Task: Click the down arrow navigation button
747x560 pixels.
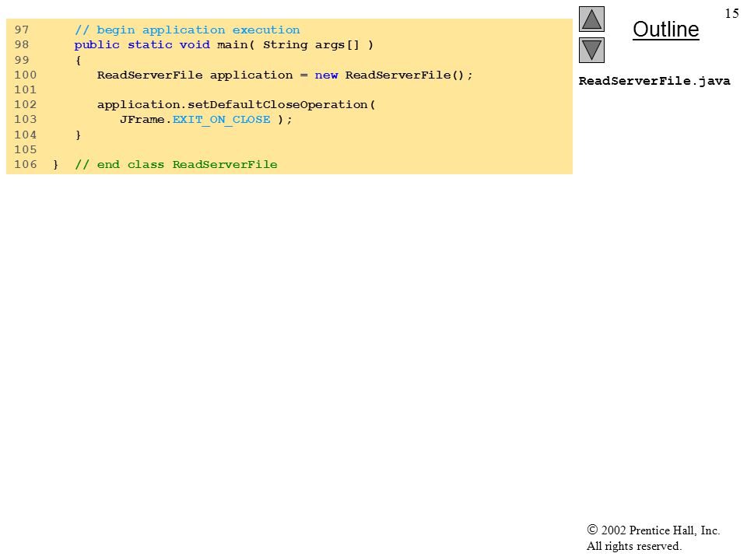Action: pyautogui.click(x=591, y=50)
